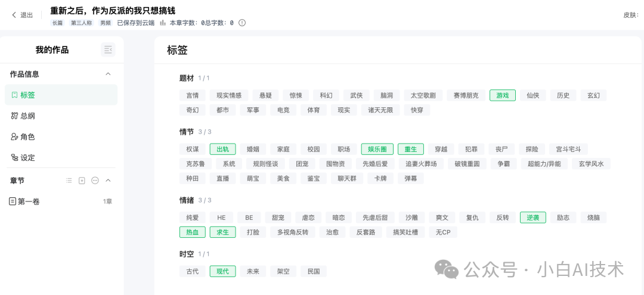Open chapter list view icon

[69, 181]
